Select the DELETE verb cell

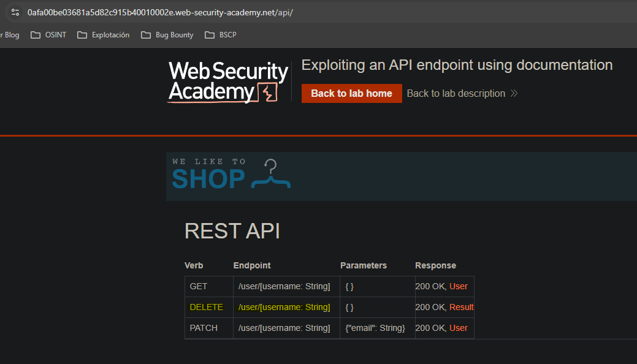[207, 307]
